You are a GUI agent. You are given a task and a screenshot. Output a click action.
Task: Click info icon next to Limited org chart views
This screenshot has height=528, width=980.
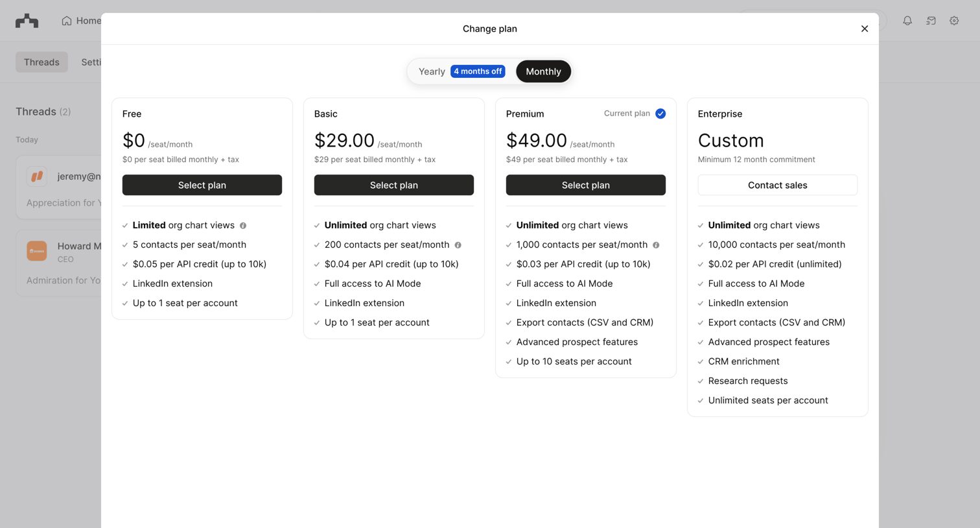243,226
